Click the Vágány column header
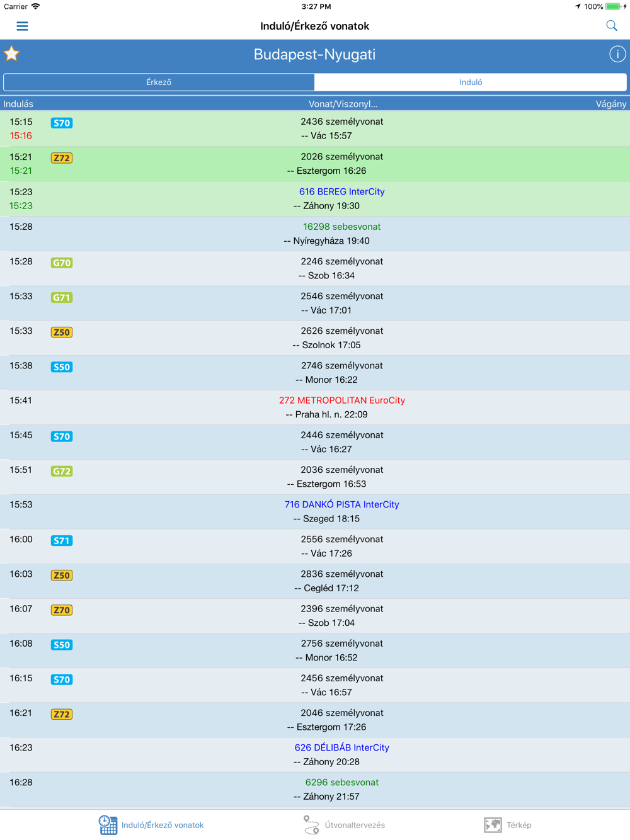630x840 pixels. [610, 104]
